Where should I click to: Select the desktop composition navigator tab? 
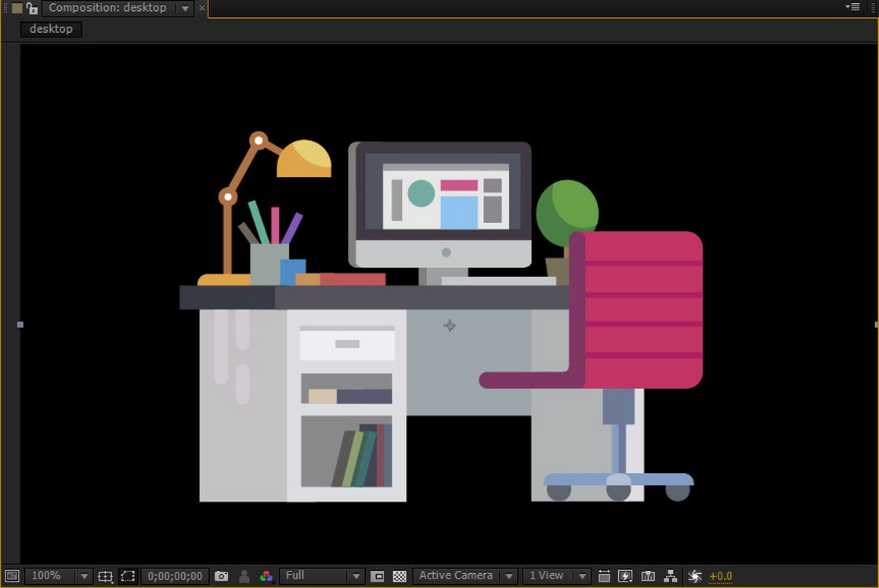point(50,29)
